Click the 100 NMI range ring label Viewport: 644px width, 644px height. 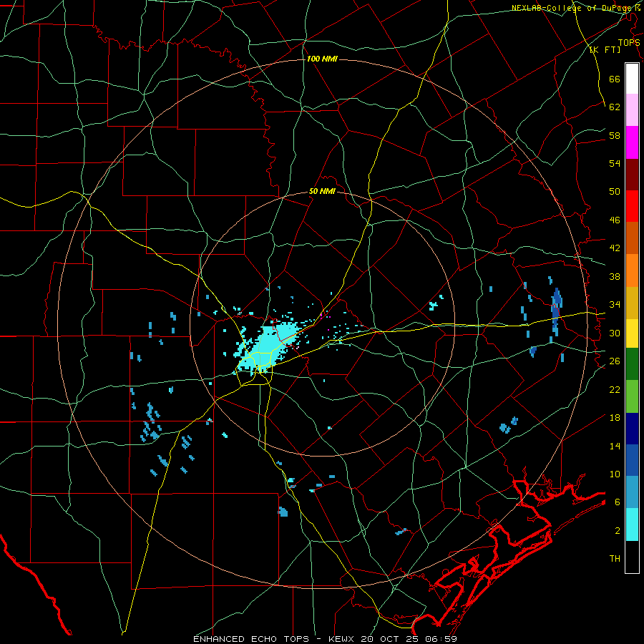[x=322, y=59]
